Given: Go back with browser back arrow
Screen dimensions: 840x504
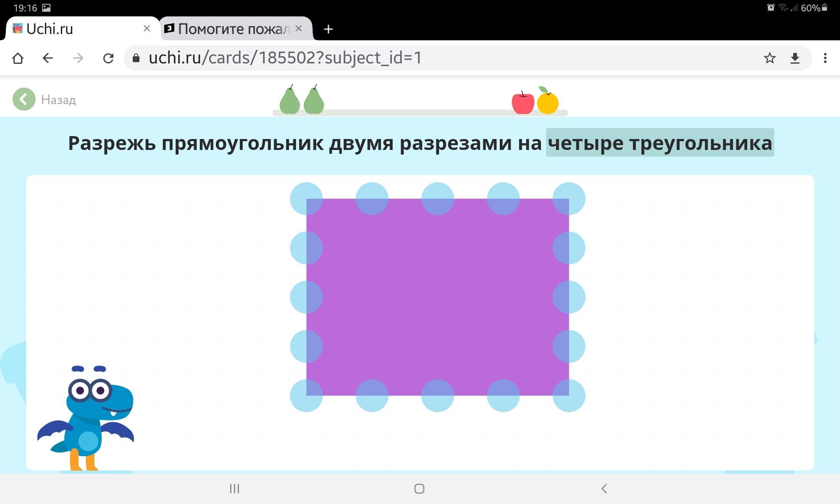Looking at the screenshot, I should tap(48, 58).
